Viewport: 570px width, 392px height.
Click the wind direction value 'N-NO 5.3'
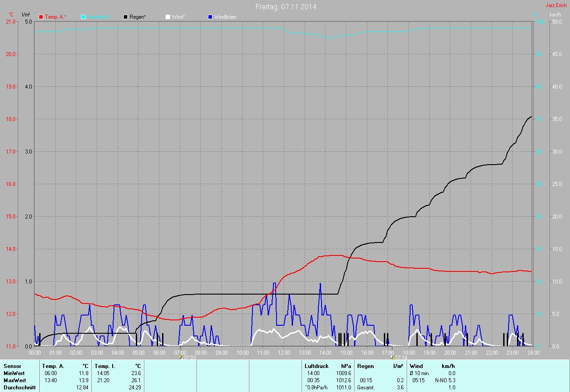[x=445, y=380]
